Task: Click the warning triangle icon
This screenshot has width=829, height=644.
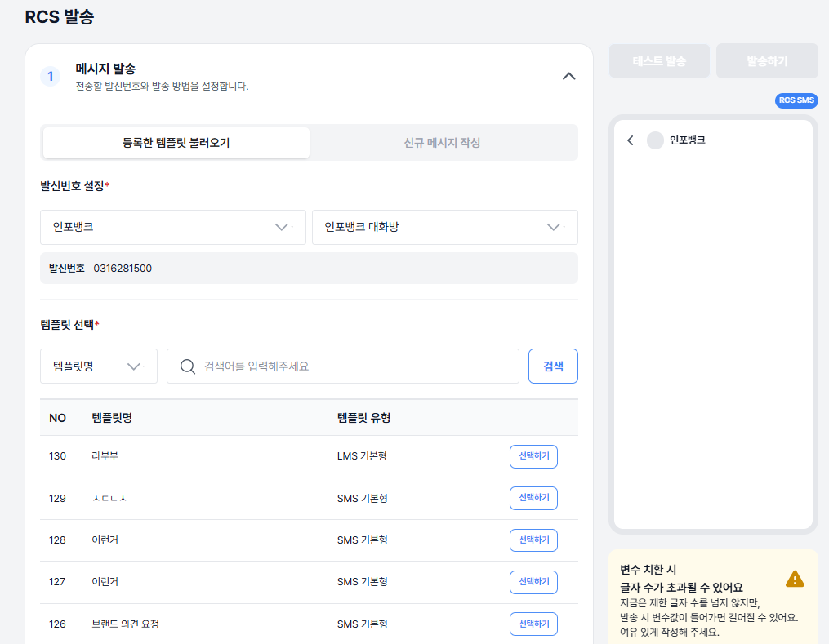Action: 795,579
